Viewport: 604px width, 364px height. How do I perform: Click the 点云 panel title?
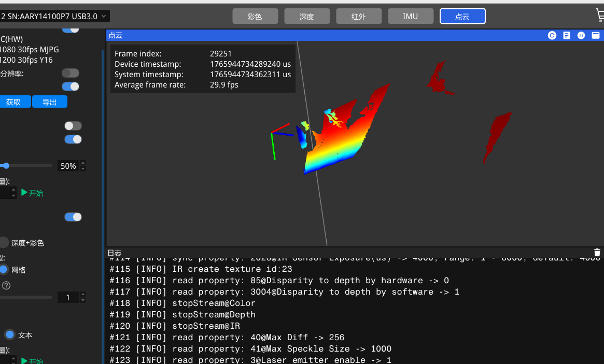click(115, 35)
